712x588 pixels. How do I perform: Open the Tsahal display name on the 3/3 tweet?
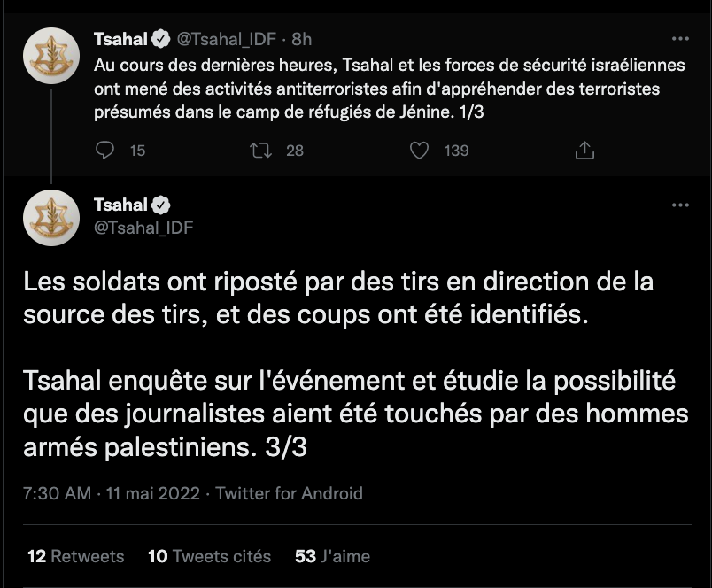(120, 205)
